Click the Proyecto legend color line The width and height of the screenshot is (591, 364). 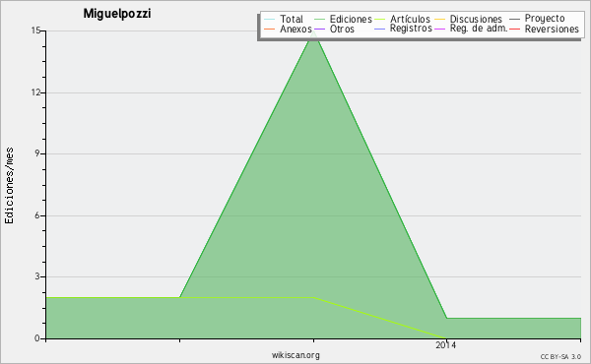[x=514, y=20]
